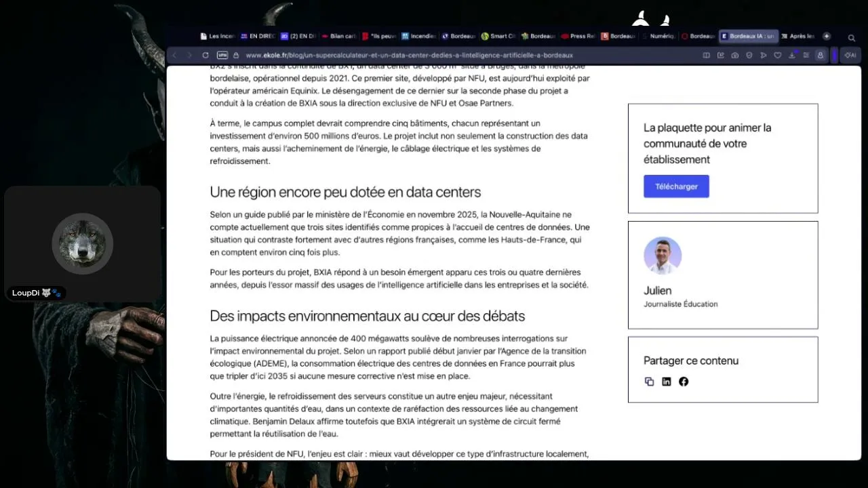Switch to the 'Incendies' tab
The image size is (868, 488).
tap(419, 37)
